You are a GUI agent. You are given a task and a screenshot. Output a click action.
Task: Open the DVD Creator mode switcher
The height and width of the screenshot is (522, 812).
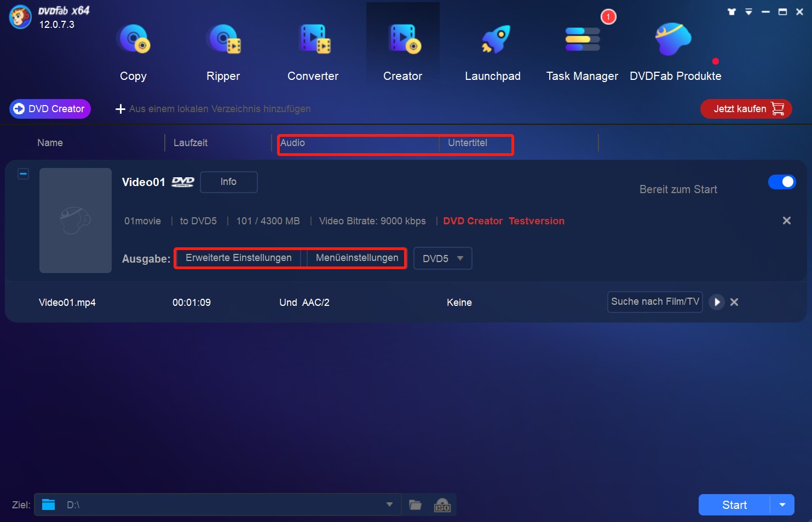point(50,109)
